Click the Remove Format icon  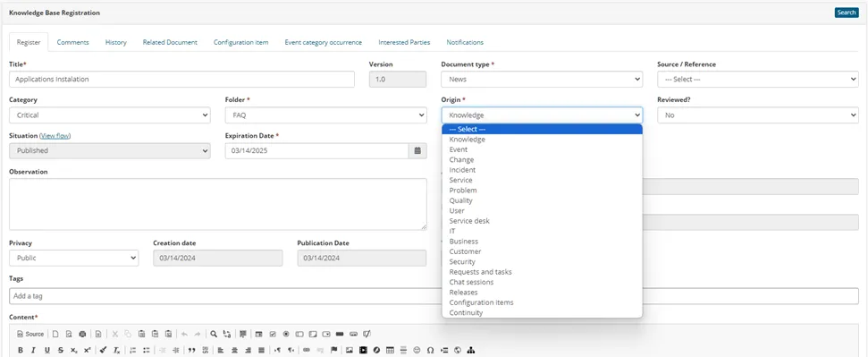point(116,350)
